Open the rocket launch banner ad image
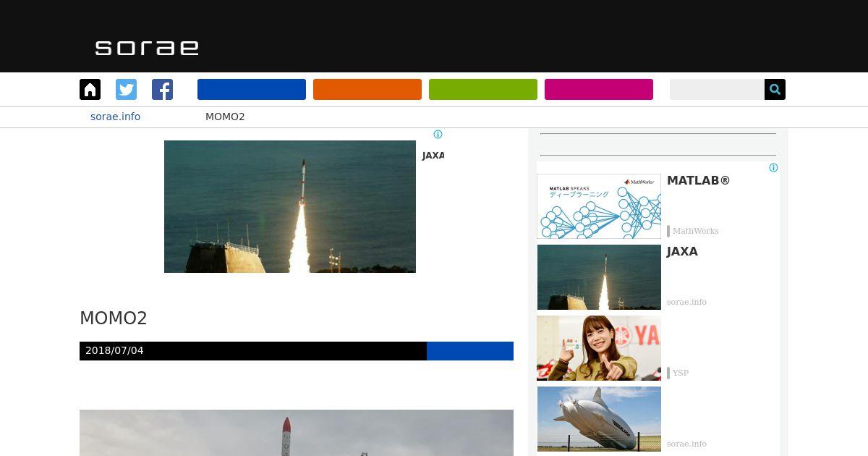The image size is (868, 456). pyautogui.click(x=290, y=206)
